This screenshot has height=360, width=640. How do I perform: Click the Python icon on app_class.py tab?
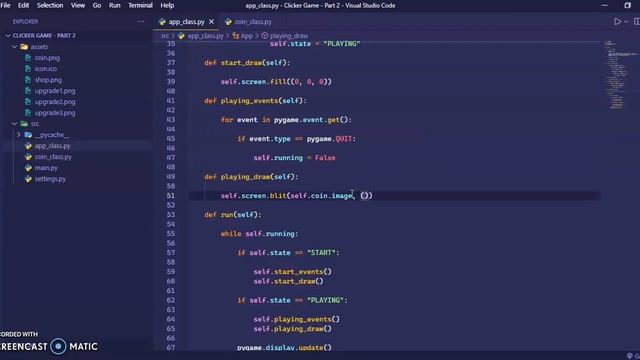(x=162, y=22)
